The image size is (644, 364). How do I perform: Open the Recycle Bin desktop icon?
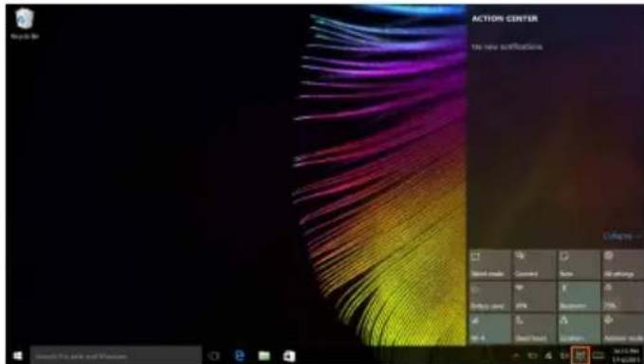25,24
